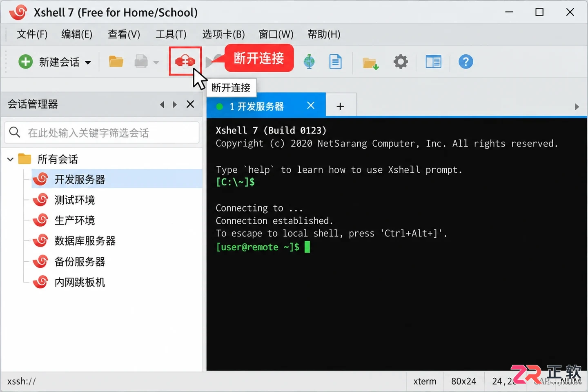Screen dimensions: 588x392
Task: Click the folder with green arrow icon
Action: point(370,63)
